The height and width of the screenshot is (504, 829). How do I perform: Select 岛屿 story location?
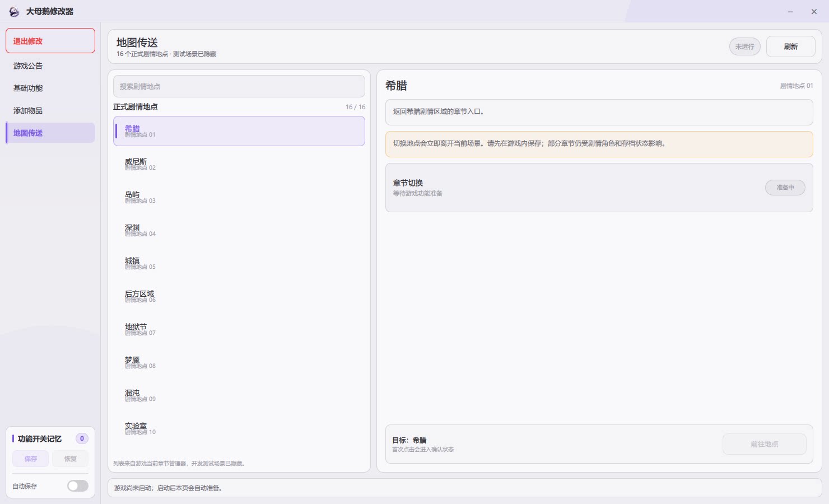click(239, 197)
